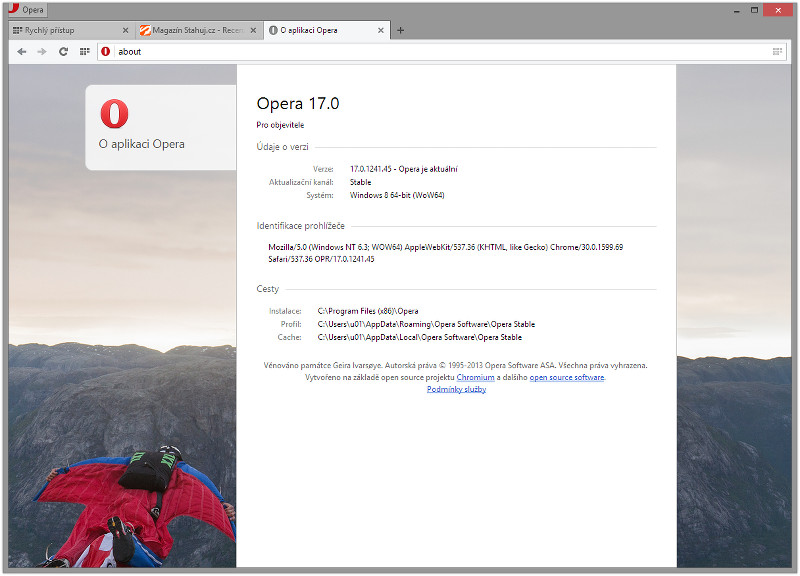Click the address bar showing about
Screen dimensions: 800x576
click(x=441, y=52)
